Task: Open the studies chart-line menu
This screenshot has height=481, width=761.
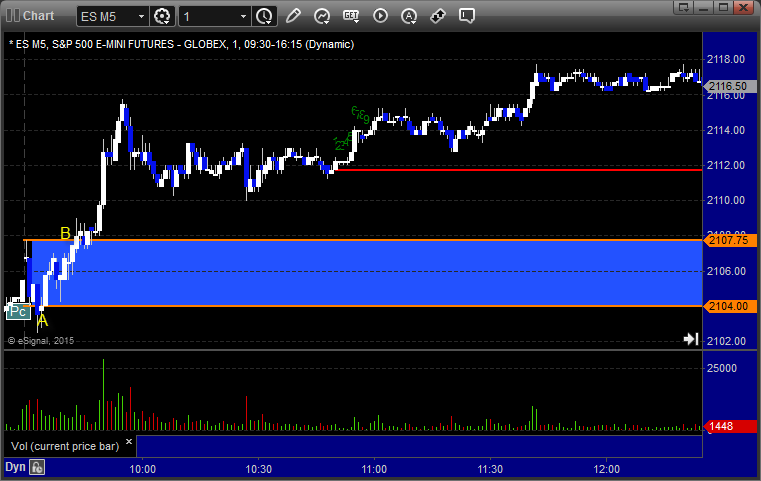Action: (x=322, y=16)
